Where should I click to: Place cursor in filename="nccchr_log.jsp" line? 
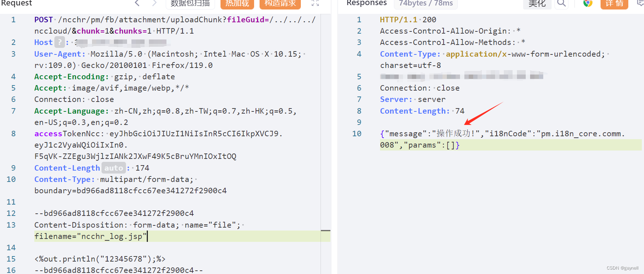pos(91,236)
